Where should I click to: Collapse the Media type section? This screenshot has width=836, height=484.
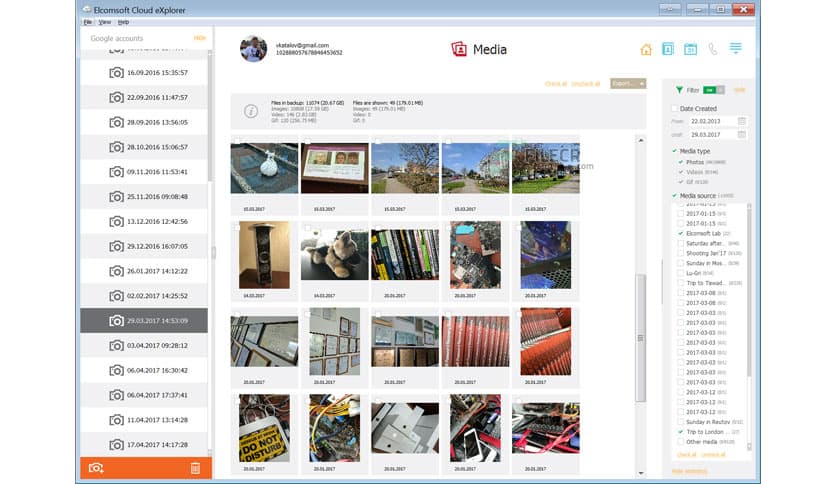tap(675, 150)
